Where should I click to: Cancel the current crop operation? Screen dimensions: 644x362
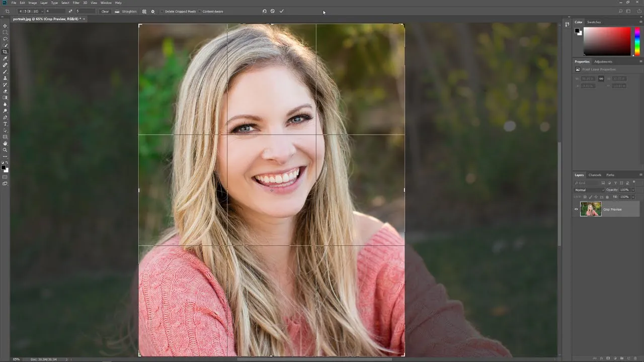273,11
